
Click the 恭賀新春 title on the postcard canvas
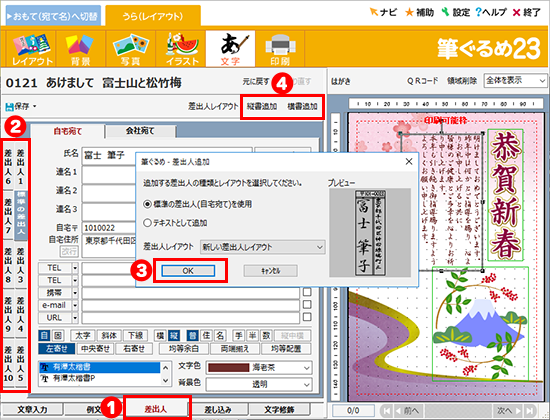click(x=505, y=195)
